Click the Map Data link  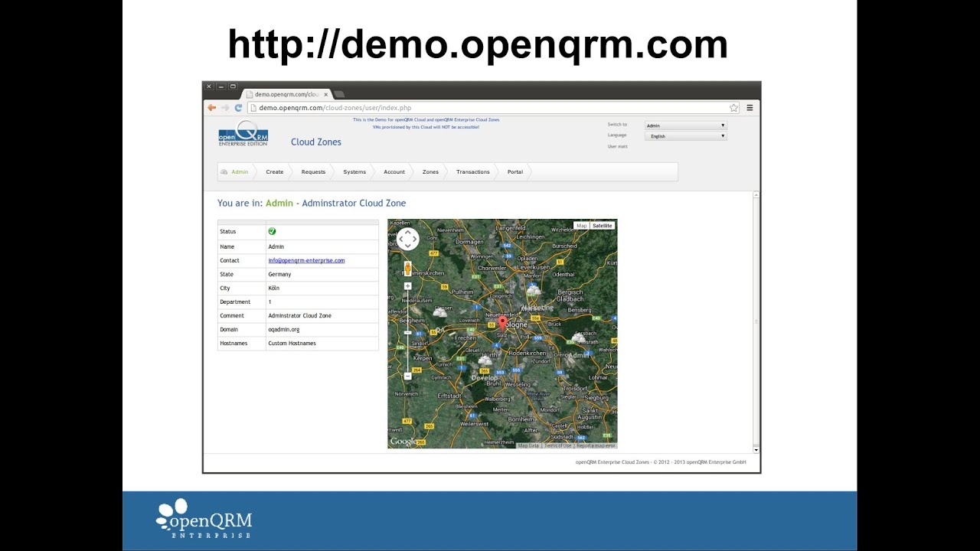(x=528, y=445)
